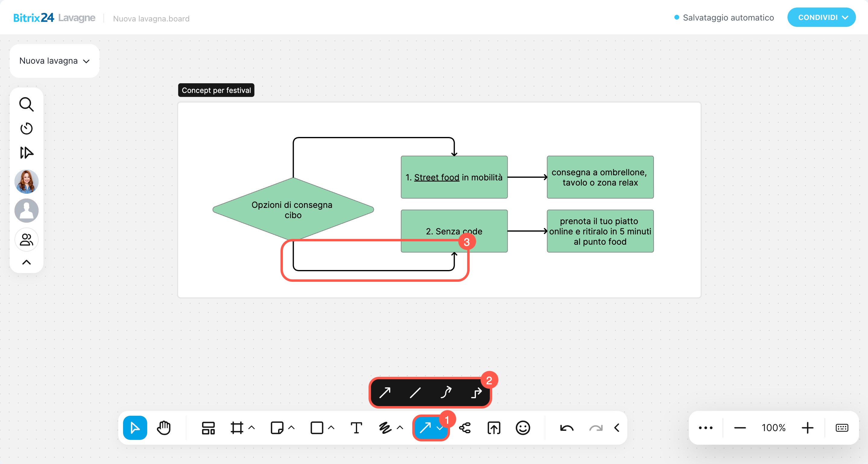Viewport: 868px width, 464px height.
Task: Open the three dots more menu
Action: pos(705,428)
